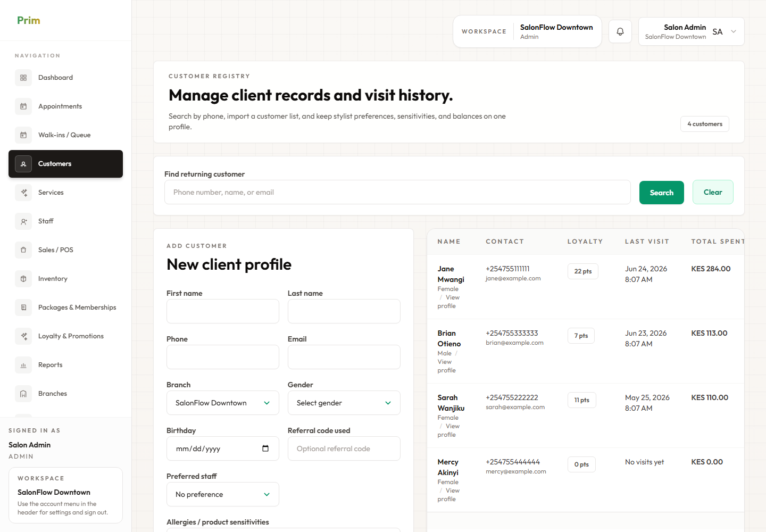Open Loyalty & Promotions page
The height and width of the screenshot is (532, 766).
tap(65, 336)
